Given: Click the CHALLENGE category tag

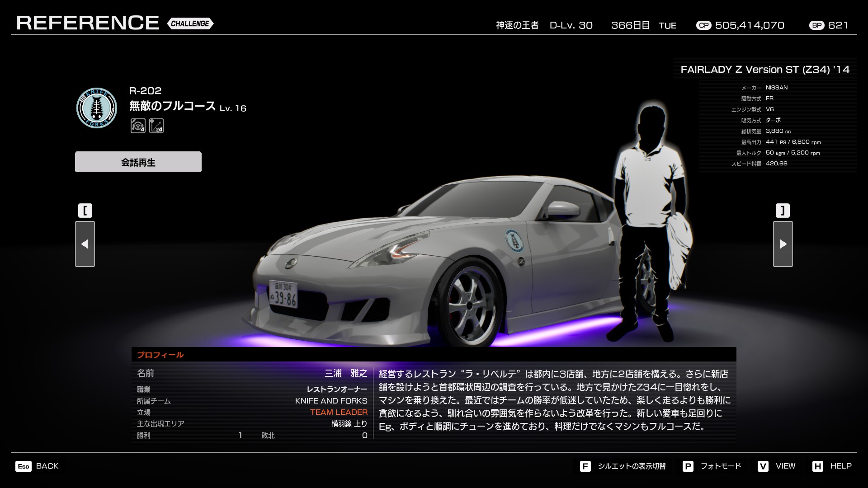Looking at the screenshot, I should tap(190, 23).
